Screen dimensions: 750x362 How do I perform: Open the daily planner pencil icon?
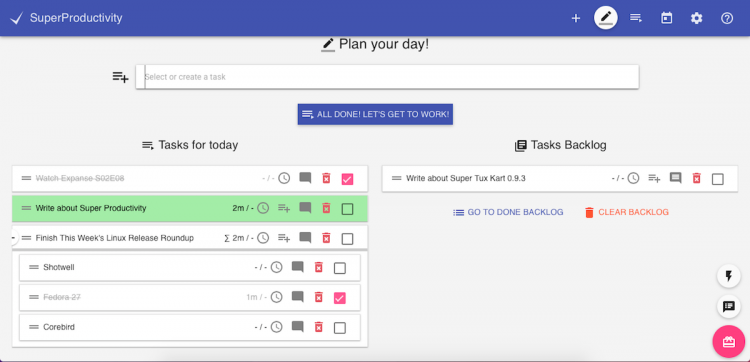point(606,18)
